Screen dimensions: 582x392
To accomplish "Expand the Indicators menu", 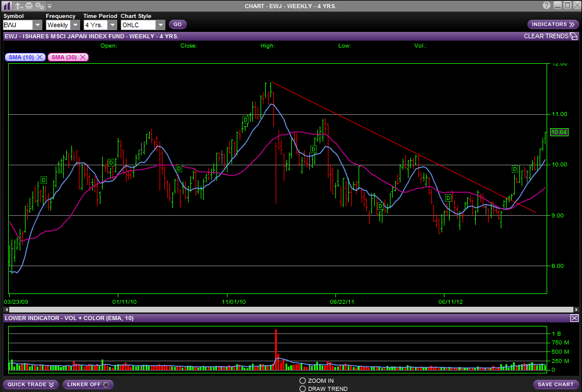I will tap(552, 24).
